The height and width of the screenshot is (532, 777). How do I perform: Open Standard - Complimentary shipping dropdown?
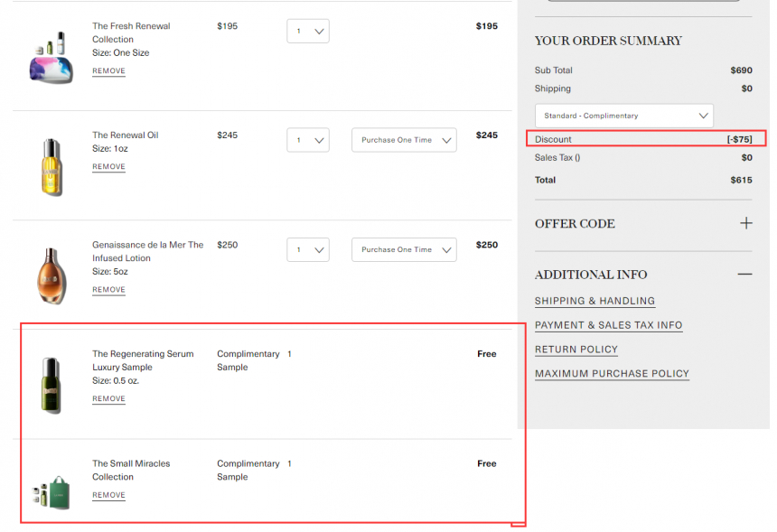pos(623,116)
